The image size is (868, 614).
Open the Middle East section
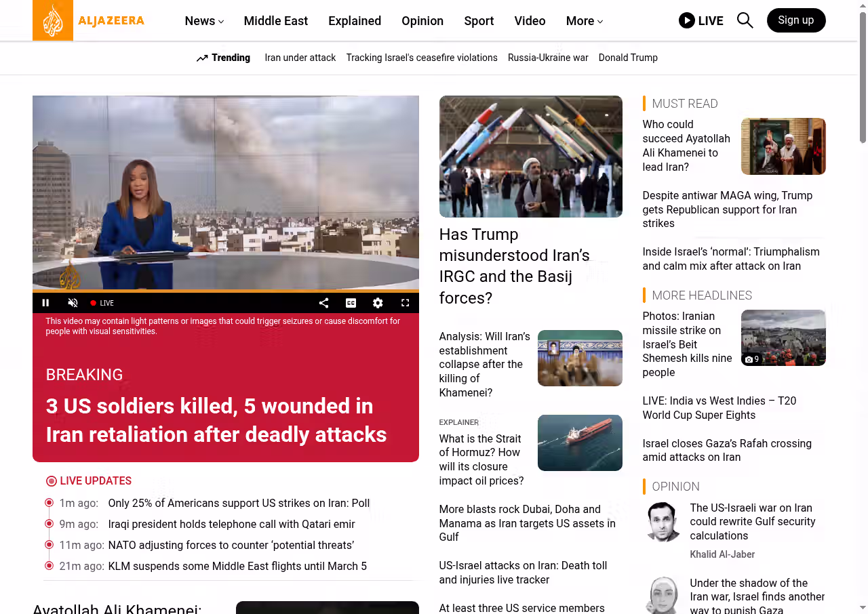(x=275, y=21)
